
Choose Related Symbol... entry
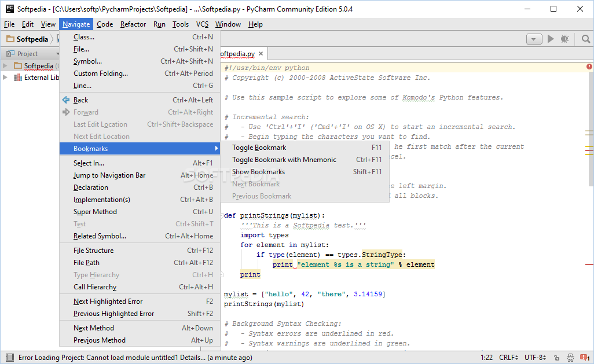[140, 236]
